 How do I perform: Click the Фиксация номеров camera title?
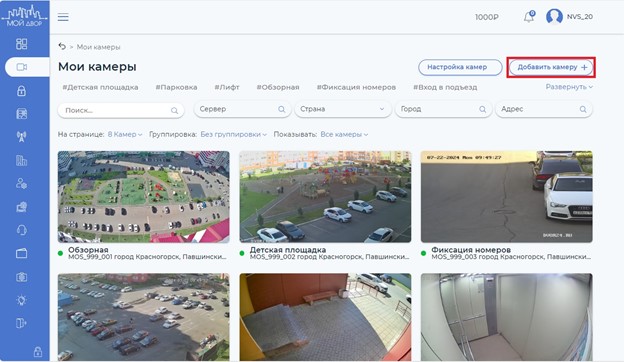[471, 249]
